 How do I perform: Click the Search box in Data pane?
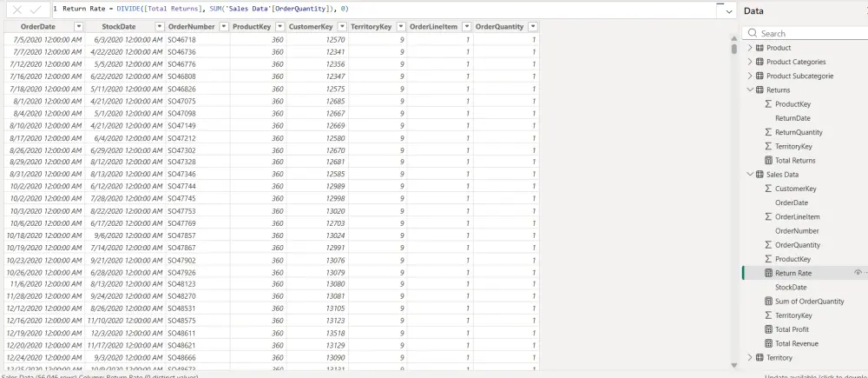coord(806,33)
